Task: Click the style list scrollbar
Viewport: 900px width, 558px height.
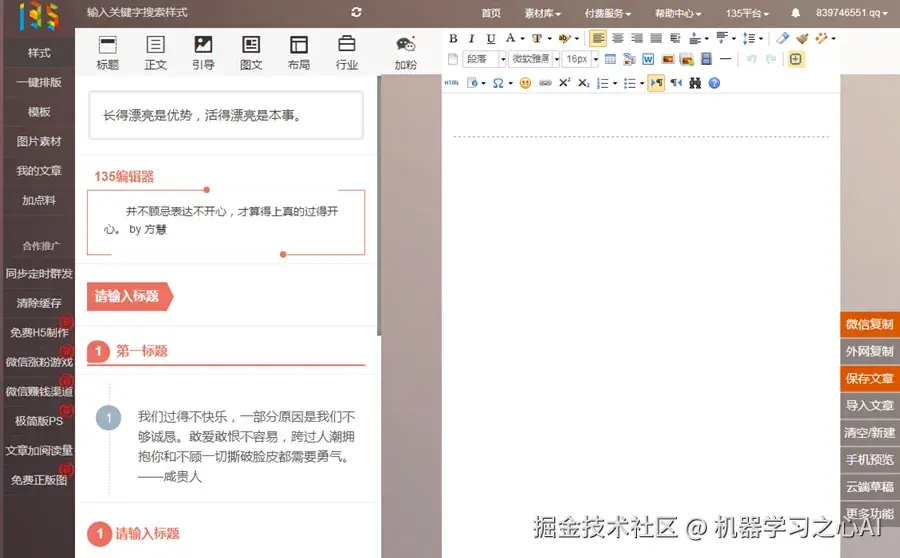Action: (378, 206)
